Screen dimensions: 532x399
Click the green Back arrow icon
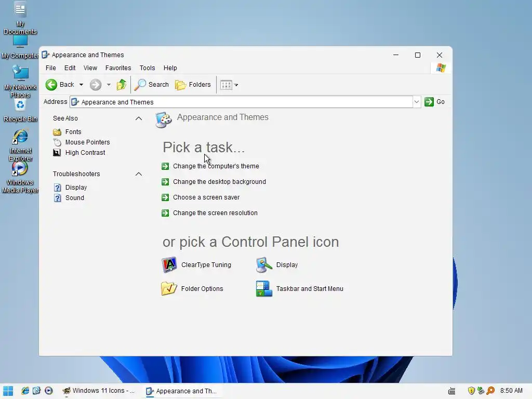click(51, 85)
